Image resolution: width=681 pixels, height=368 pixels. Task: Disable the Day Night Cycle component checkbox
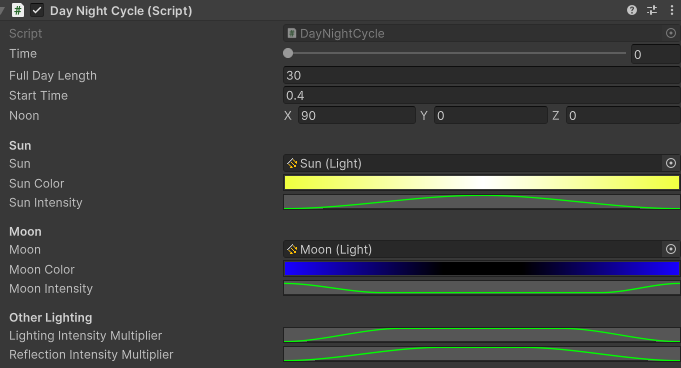pos(37,10)
